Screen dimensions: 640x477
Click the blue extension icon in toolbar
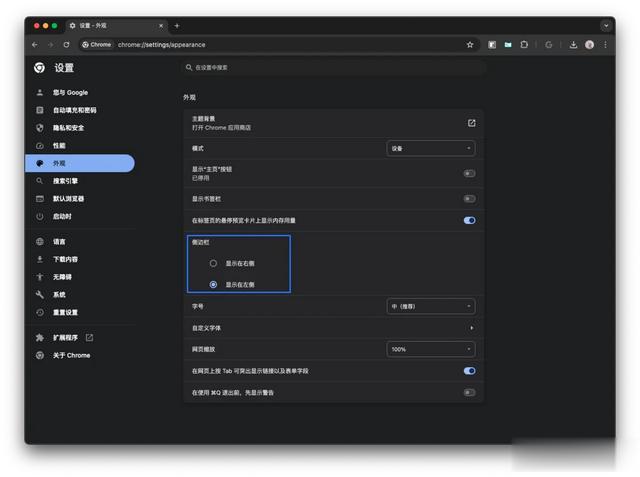coord(508,45)
